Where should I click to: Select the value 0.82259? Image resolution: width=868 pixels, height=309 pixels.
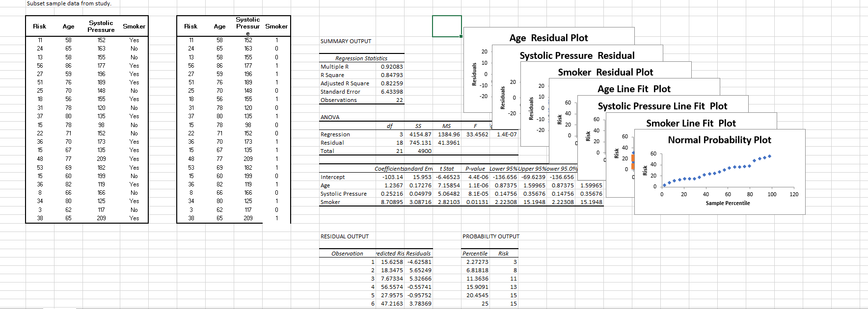pos(392,83)
